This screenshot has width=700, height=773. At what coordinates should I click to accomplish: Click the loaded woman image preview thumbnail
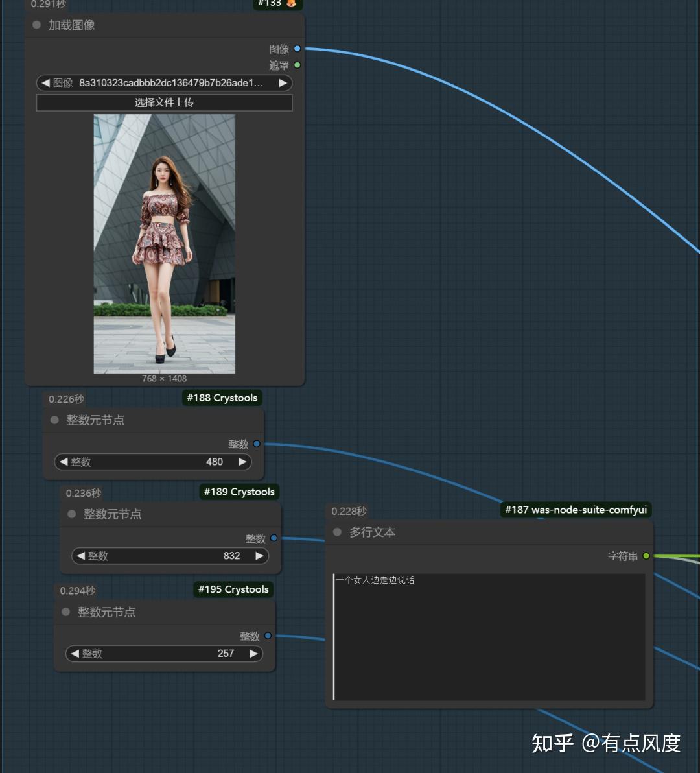(164, 243)
